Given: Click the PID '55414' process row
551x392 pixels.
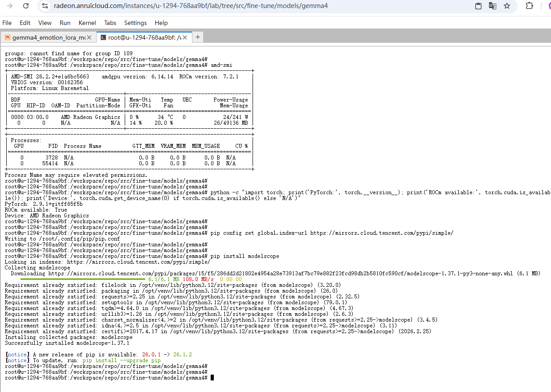Looking at the screenshot, I should 129,163.
